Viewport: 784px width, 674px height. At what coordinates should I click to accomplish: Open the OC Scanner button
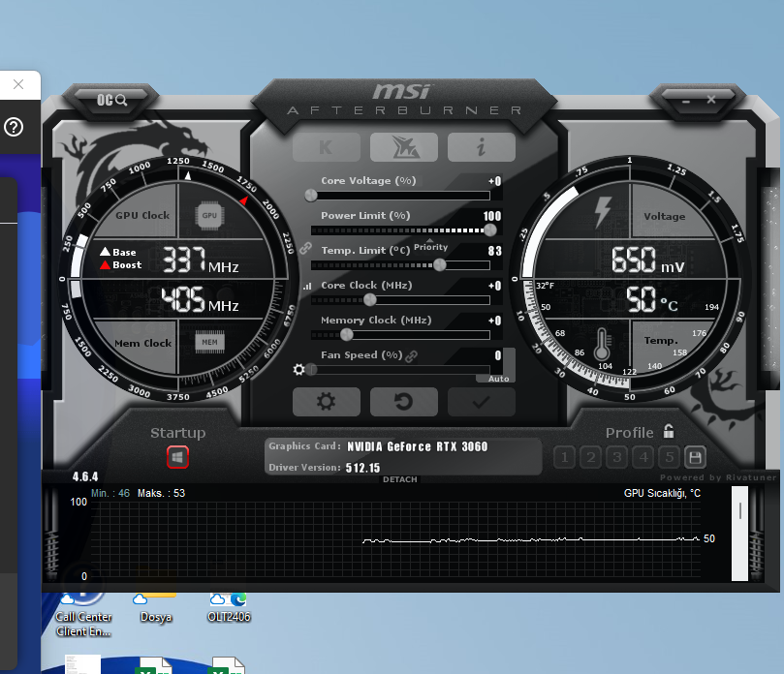(112, 100)
